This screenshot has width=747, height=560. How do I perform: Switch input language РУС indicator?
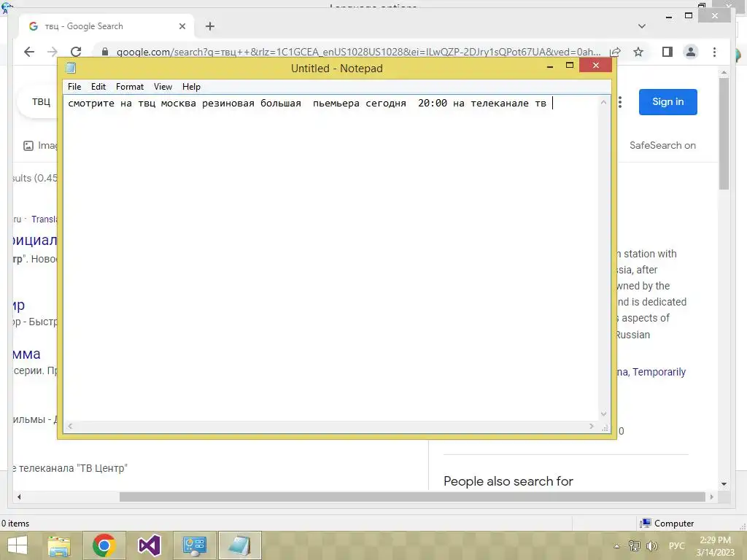[676, 545]
